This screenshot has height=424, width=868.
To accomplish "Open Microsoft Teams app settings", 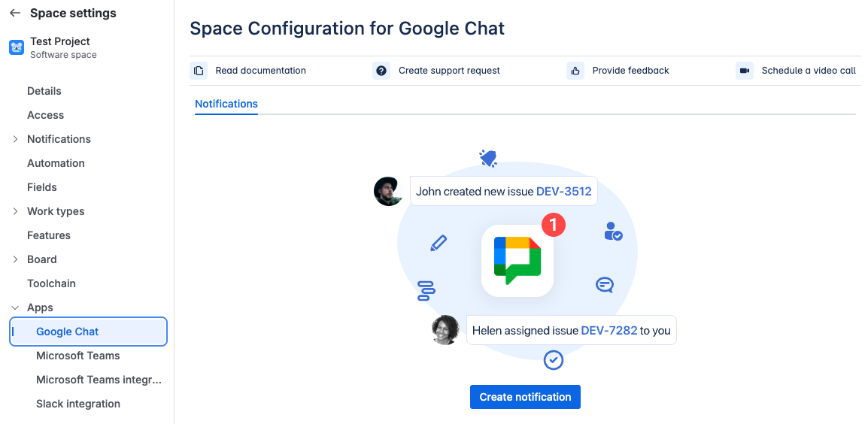I will [x=78, y=356].
